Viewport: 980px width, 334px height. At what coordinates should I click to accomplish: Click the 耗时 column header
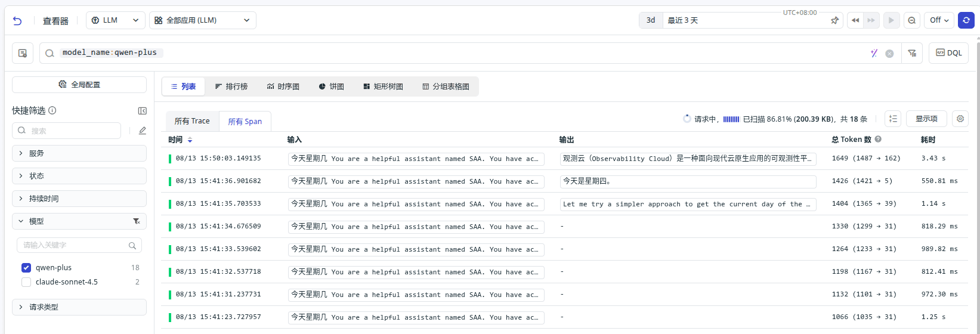pos(928,140)
